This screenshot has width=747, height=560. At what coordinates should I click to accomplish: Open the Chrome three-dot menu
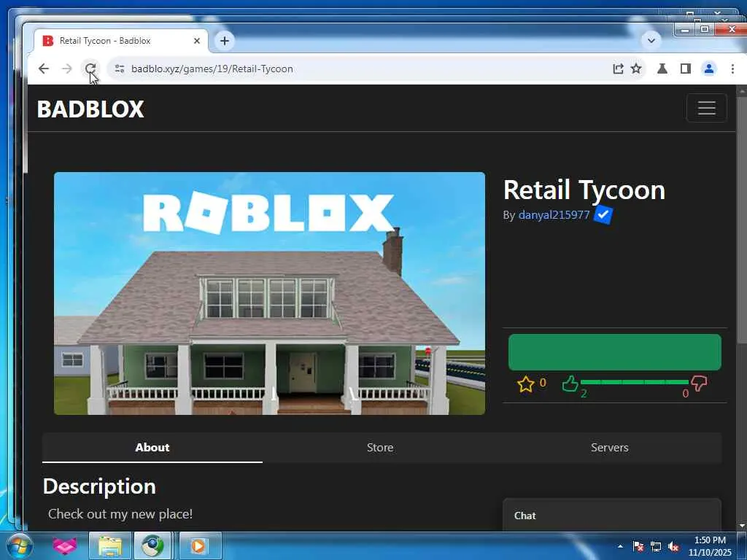tap(732, 69)
